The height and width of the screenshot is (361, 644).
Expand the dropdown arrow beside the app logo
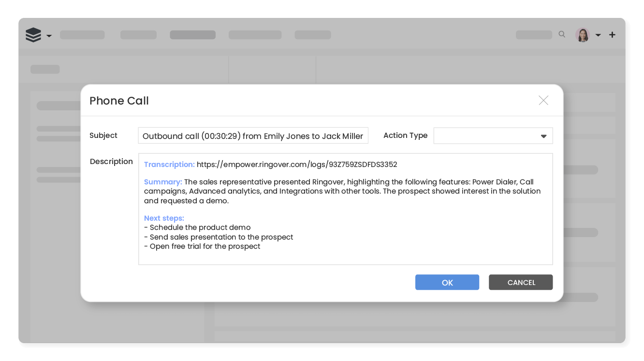[x=49, y=36]
